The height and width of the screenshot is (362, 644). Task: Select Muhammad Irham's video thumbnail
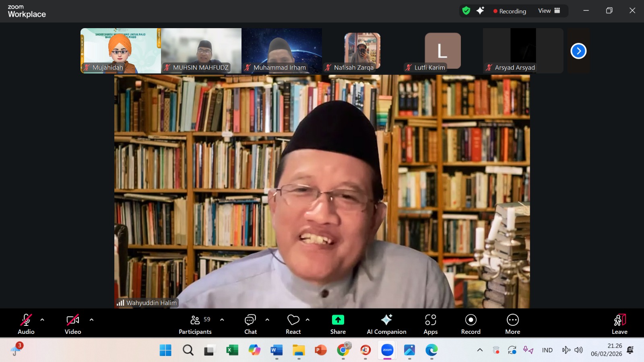click(281, 50)
